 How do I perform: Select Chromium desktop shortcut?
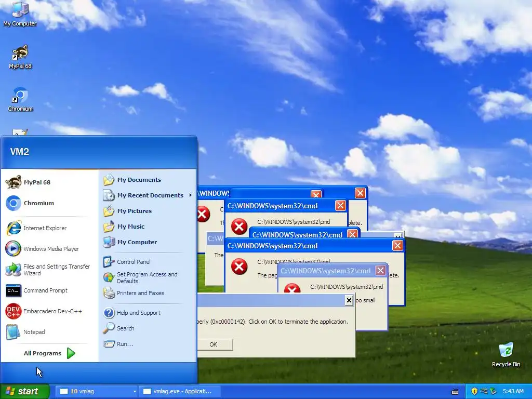point(20,99)
